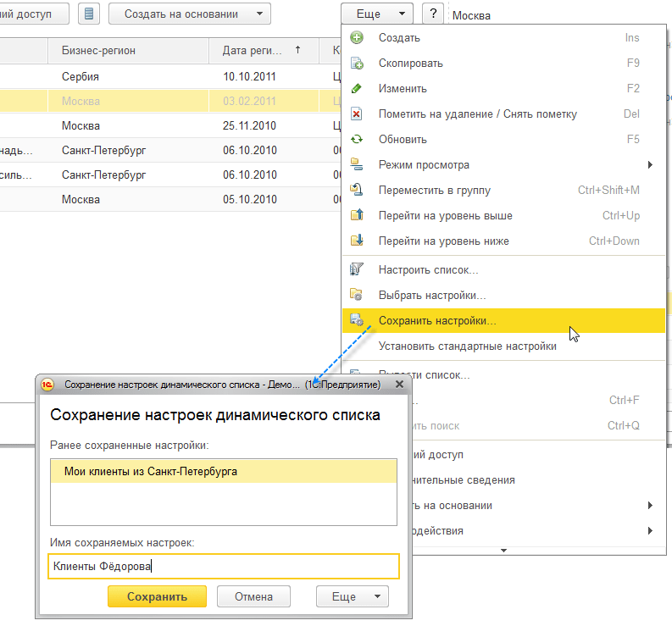Choose 'Изменить' menu item

click(503, 89)
